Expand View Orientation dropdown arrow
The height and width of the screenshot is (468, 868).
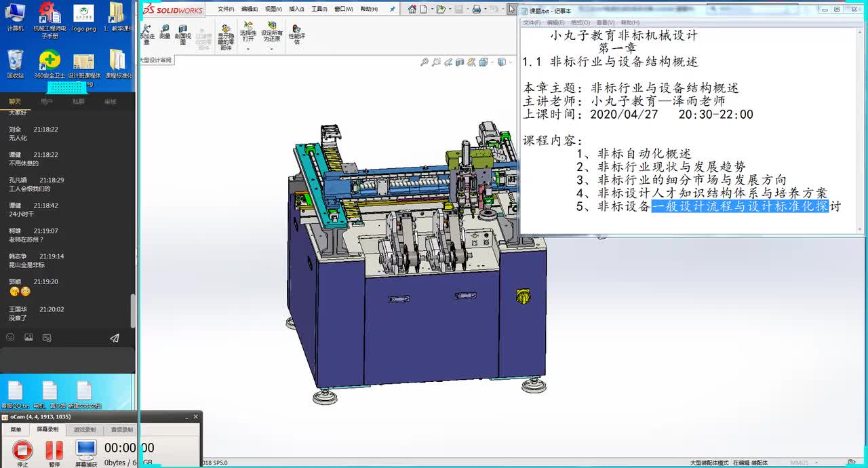(492, 62)
